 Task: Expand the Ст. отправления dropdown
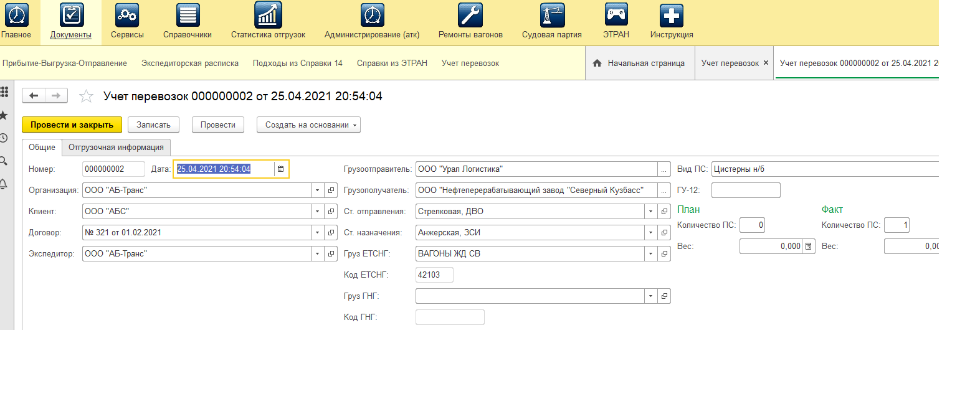[650, 212]
